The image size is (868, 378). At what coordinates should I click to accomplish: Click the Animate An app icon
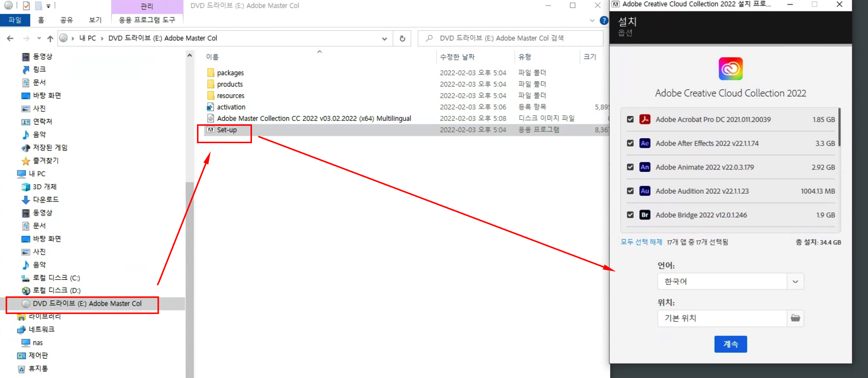(645, 167)
